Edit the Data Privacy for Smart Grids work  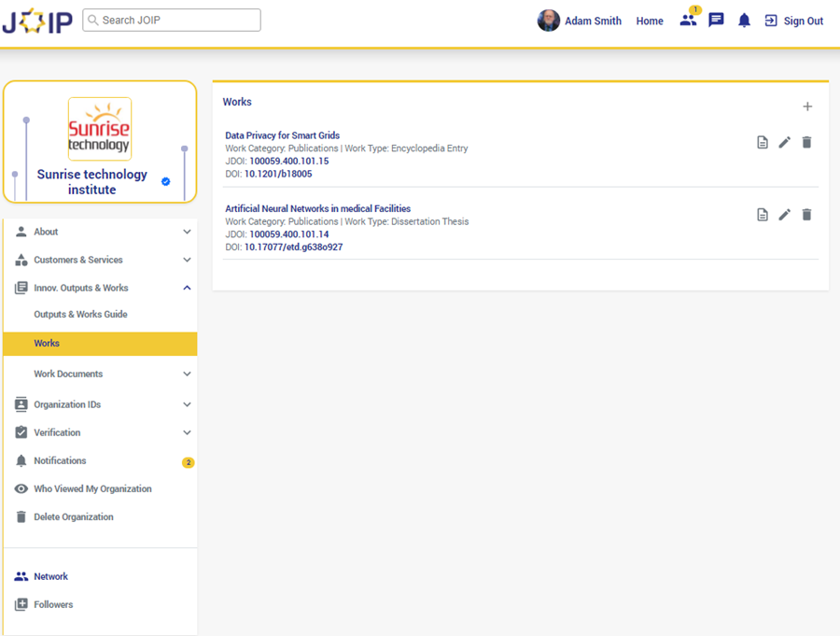pos(785,142)
